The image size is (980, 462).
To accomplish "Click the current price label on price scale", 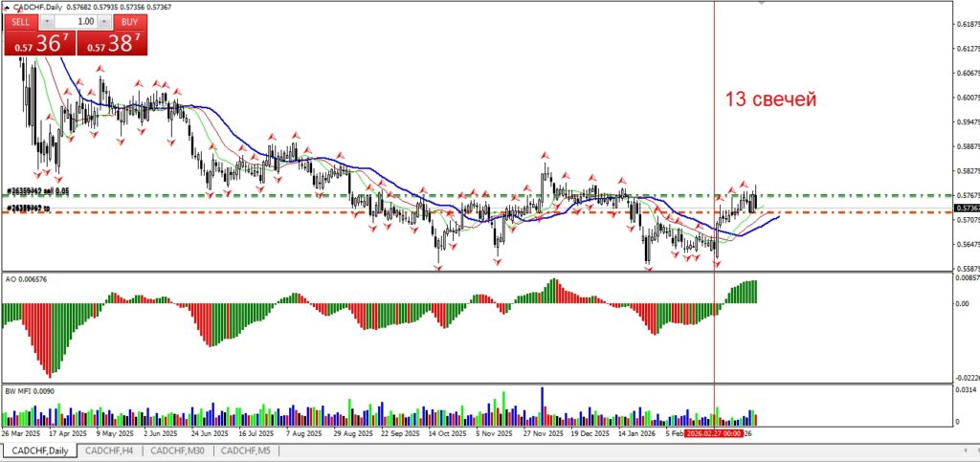I will [x=967, y=209].
